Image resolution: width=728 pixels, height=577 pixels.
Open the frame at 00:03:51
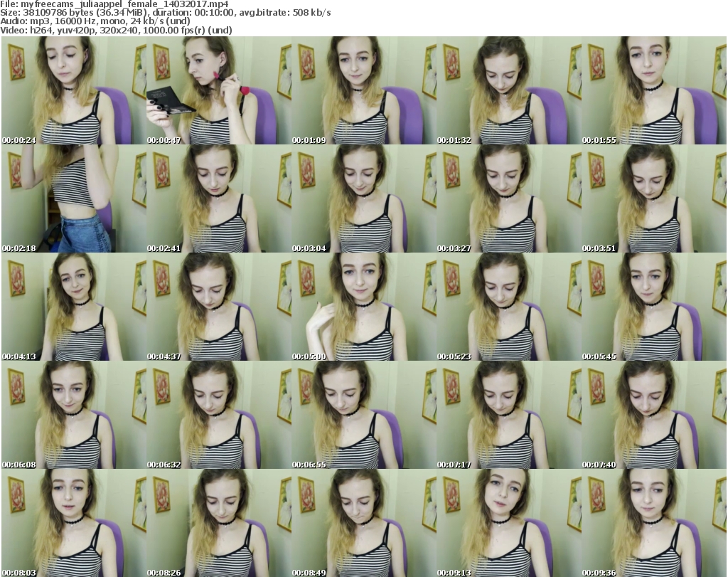pos(654,198)
